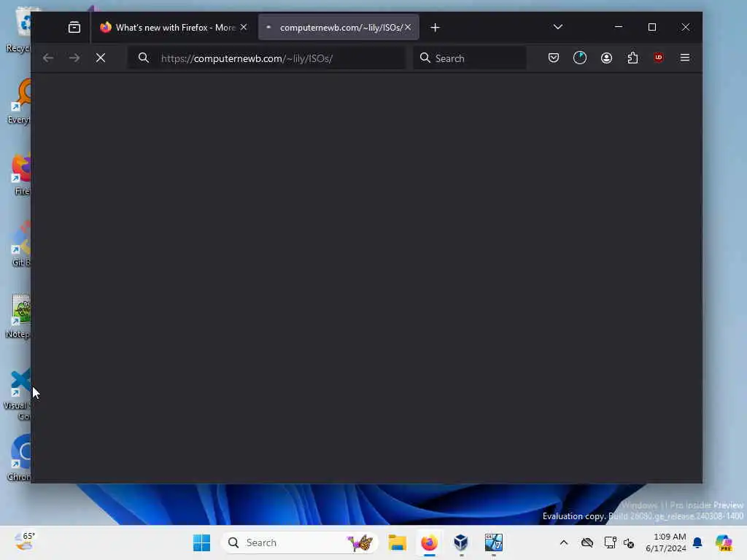Open a new tab with plus button
This screenshot has width=747, height=560.
[435, 28]
